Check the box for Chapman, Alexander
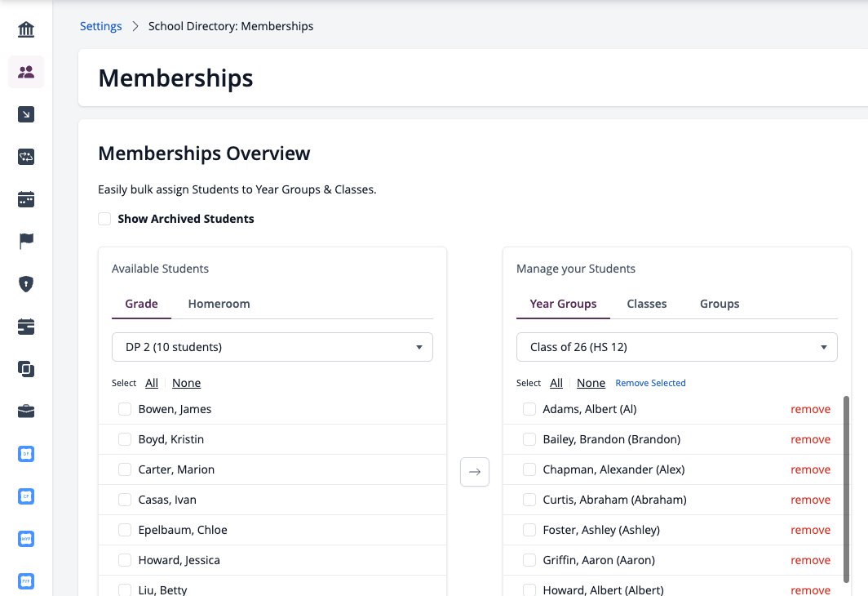The image size is (868, 596). (x=529, y=469)
